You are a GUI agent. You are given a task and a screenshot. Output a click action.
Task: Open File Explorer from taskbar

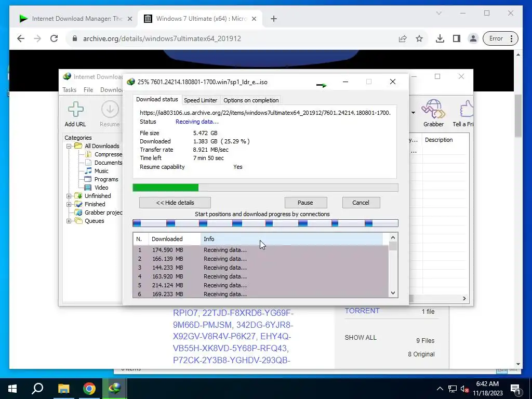(63, 389)
